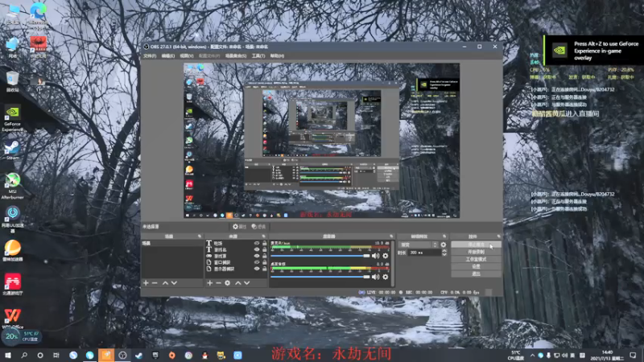The width and height of the screenshot is (644, 362).
Task: Open the MSI Afterburner desktop shortcut
Action: (x=12, y=186)
